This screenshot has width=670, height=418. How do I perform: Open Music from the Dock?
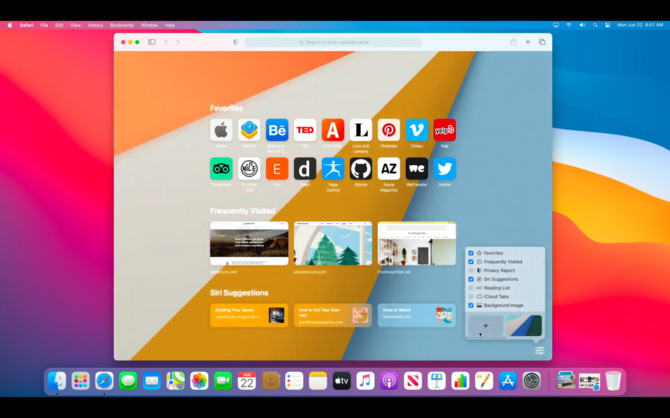coord(365,380)
